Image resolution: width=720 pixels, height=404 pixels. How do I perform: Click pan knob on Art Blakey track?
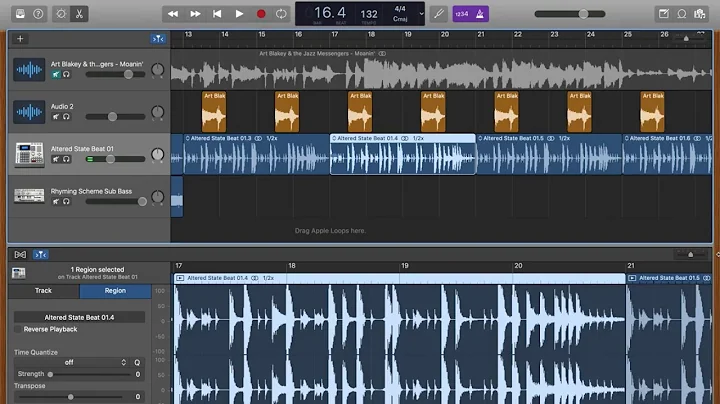tap(158, 70)
